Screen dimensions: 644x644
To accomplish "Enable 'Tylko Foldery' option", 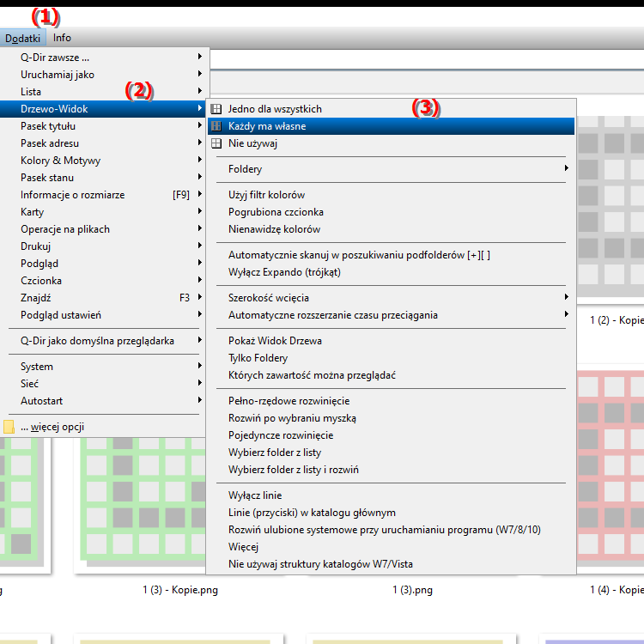I will (x=258, y=358).
